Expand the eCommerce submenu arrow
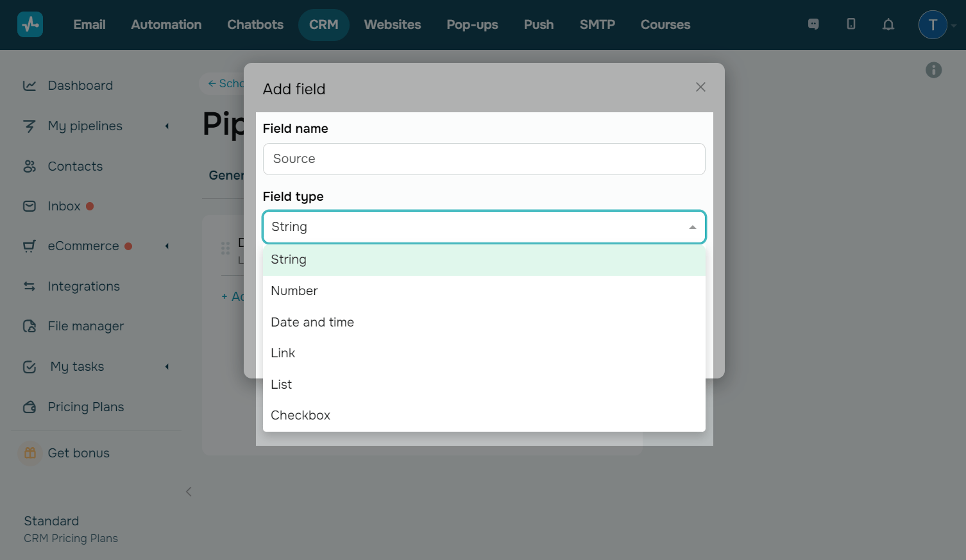 click(x=167, y=246)
